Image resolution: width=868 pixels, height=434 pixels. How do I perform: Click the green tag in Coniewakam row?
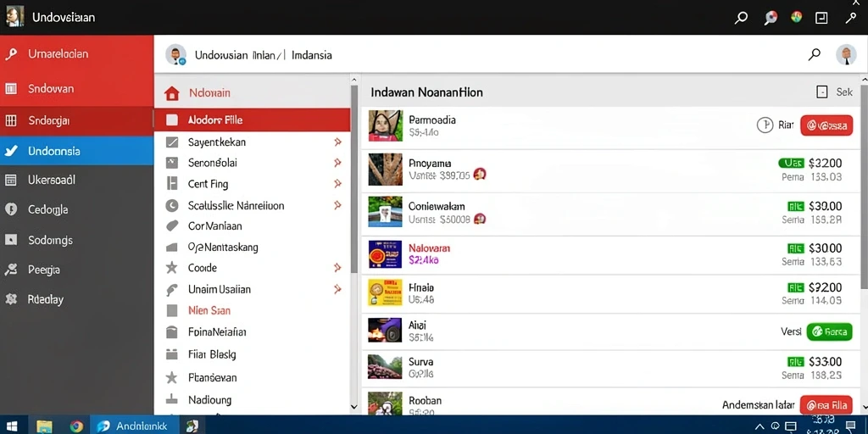(795, 207)
